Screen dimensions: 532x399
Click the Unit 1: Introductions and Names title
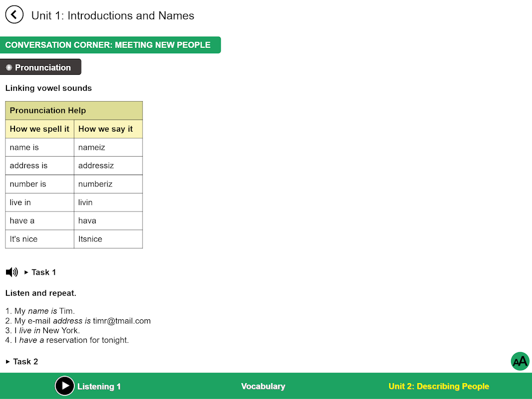113,15
